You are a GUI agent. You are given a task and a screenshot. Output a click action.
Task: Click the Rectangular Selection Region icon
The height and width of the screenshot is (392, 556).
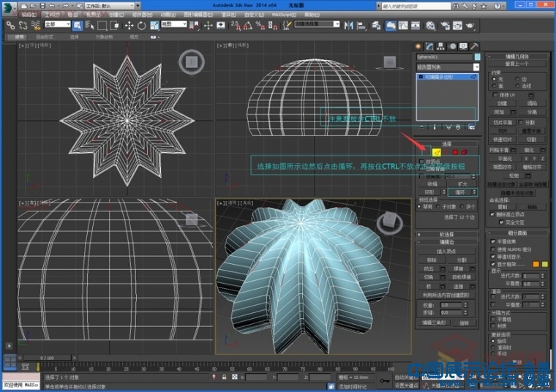[102, 26]
